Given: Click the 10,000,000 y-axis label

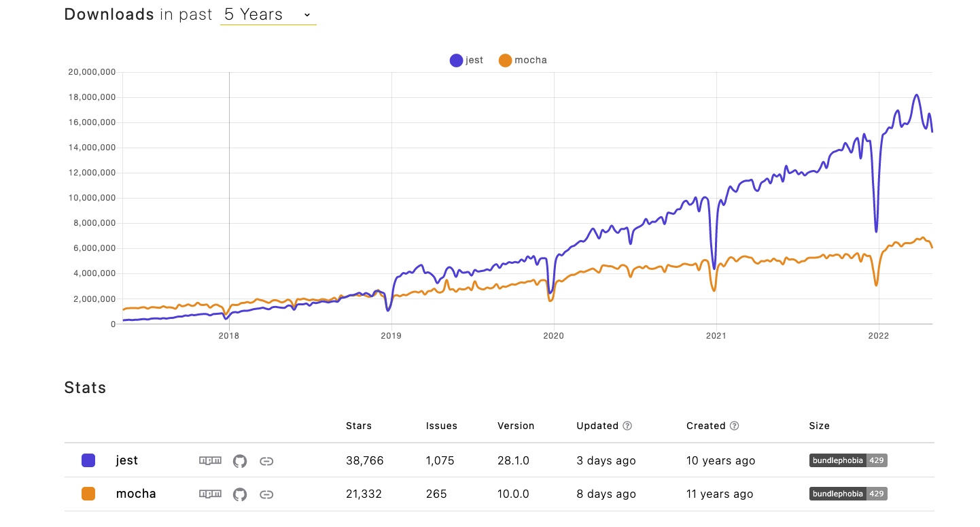Looking at the screenshot, I should tap(92, 198).
